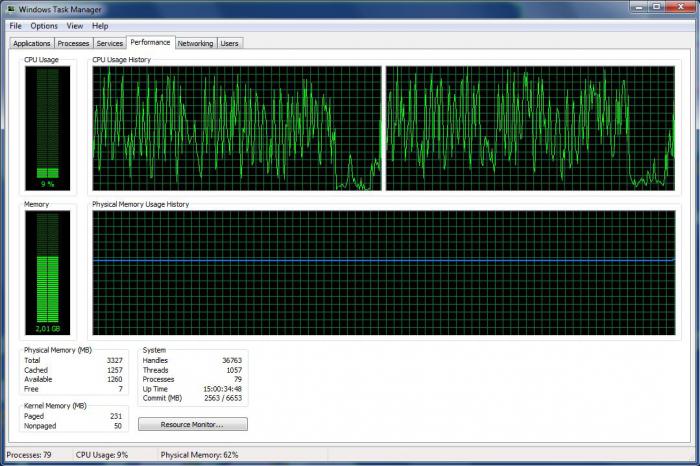The width and height of the screenshot is (700, 466).
Task: Maximize the Task Manager window
Action: click(x=657, y=7)
